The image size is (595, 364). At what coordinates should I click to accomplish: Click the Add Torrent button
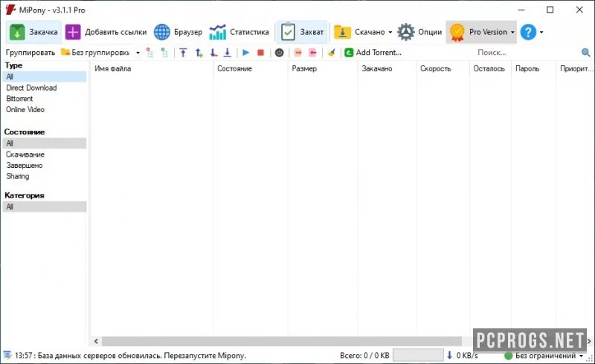coord(373,53)
